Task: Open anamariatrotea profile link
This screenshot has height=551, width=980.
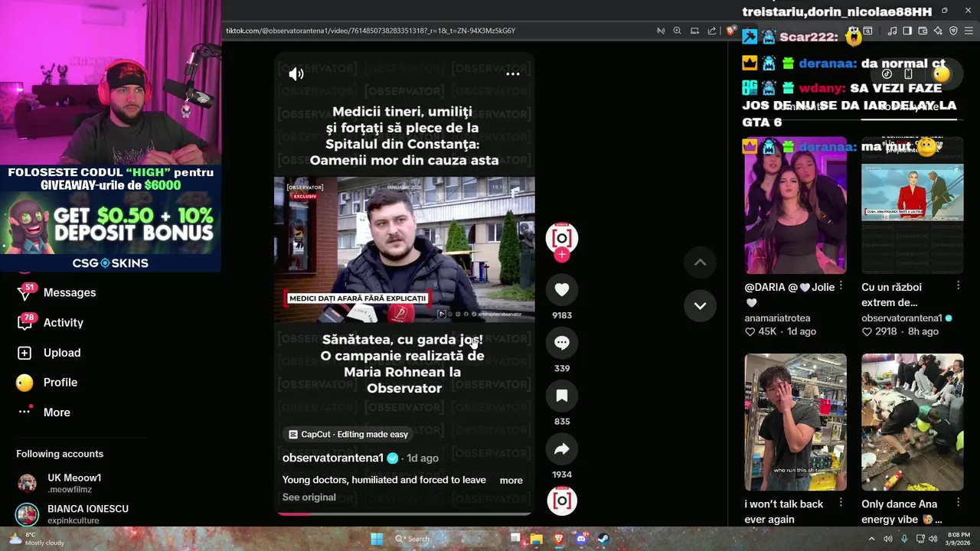Action: click(777, 318)
